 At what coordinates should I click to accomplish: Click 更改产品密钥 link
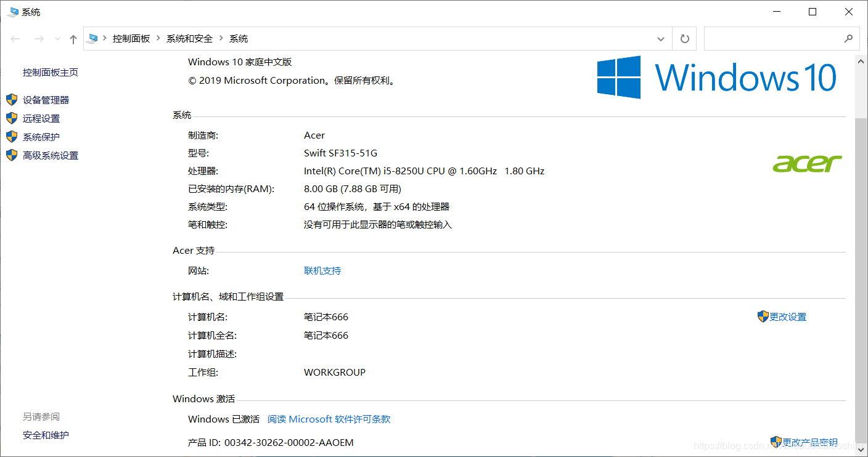click(810, 442)
